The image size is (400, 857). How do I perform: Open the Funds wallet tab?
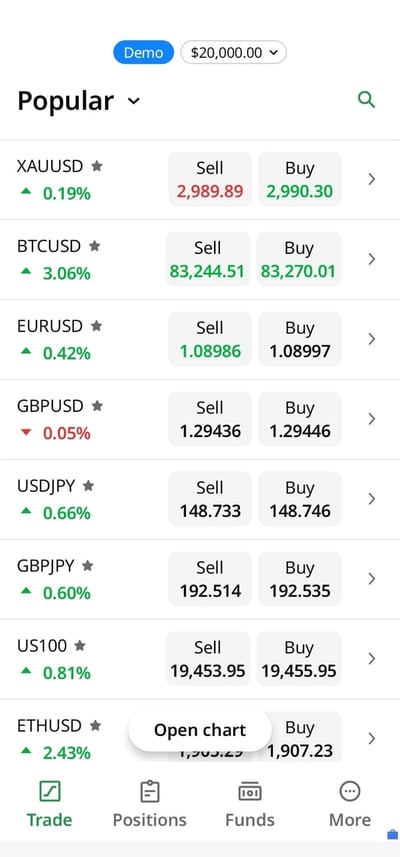click(250, 805)
